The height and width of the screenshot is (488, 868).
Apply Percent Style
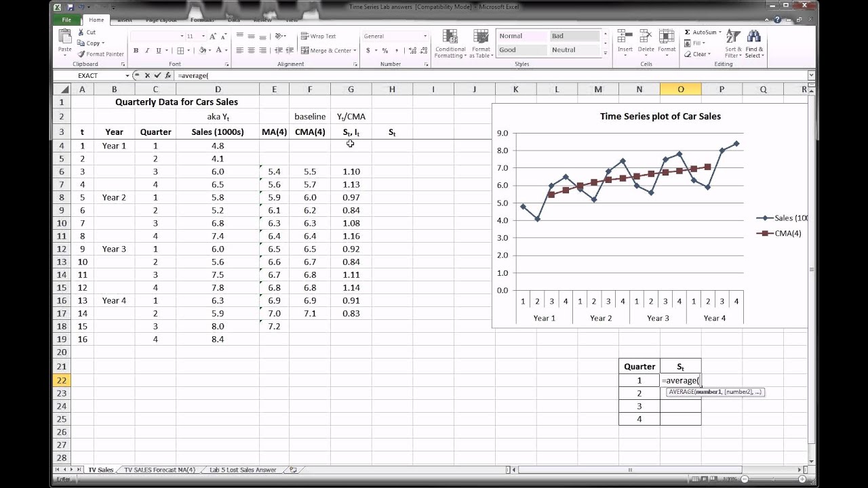coord(384,50)
